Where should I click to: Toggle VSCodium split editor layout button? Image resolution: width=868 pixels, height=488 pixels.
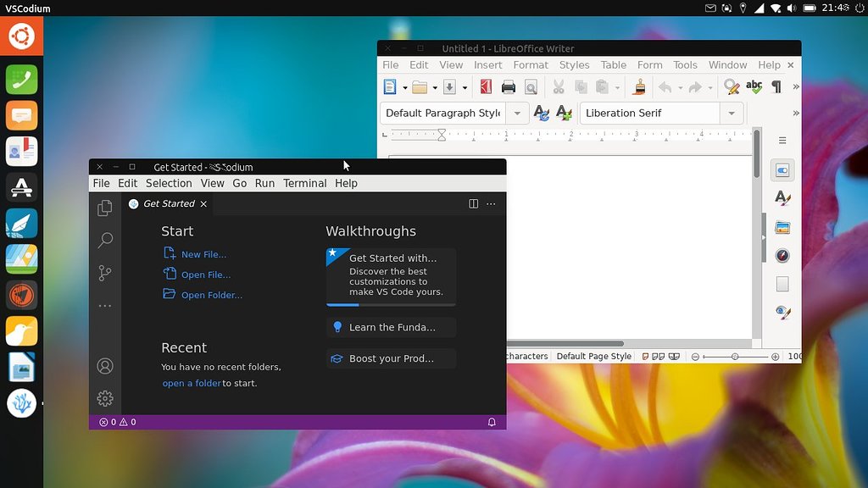473,203
